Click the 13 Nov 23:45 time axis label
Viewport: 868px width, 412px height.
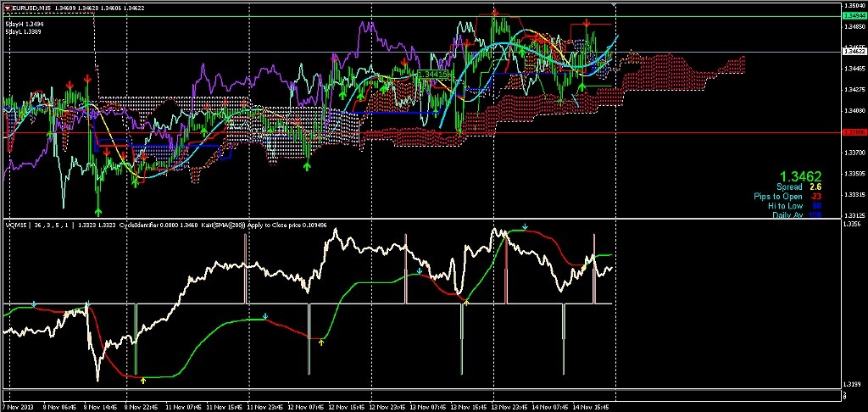tap(511, 407)
